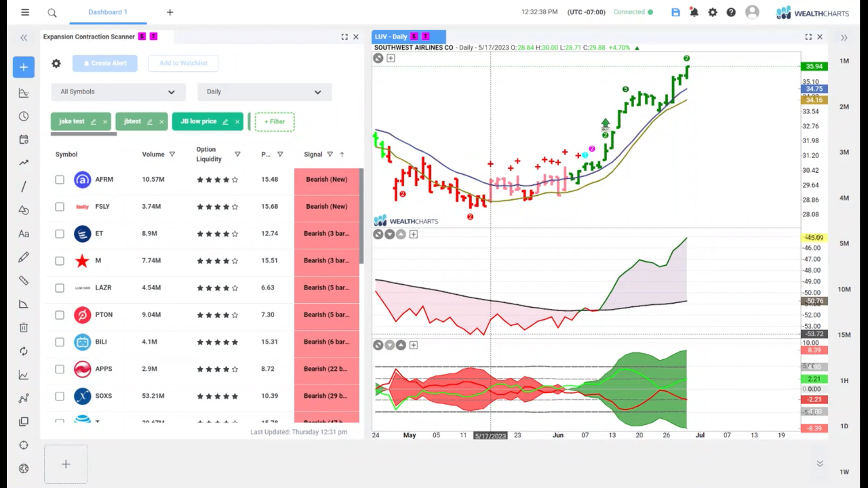Click the trash delete drawings icon

pyautogui.click(x=24, y=328)
